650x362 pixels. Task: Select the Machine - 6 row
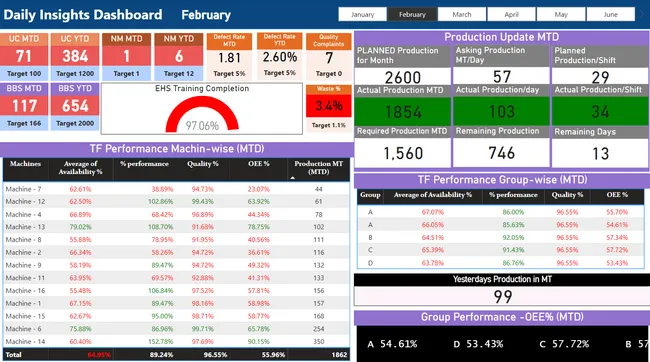click(x=176, y=329)
